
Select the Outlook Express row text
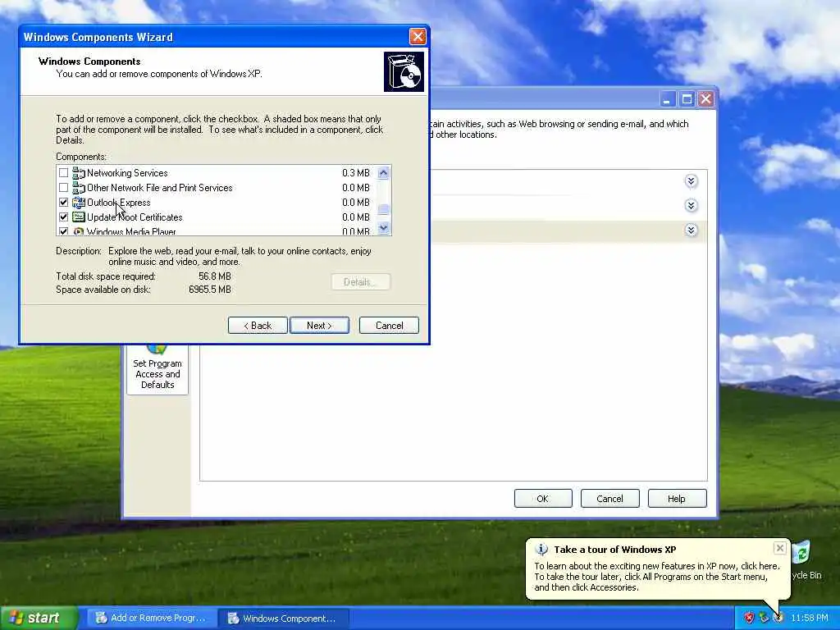pos(118,203)
